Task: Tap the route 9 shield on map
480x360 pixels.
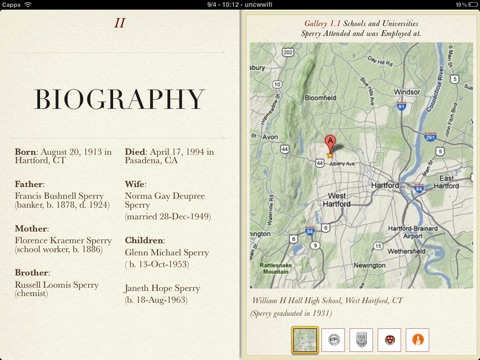Action: pyautogui.click(x=315, y=246)
